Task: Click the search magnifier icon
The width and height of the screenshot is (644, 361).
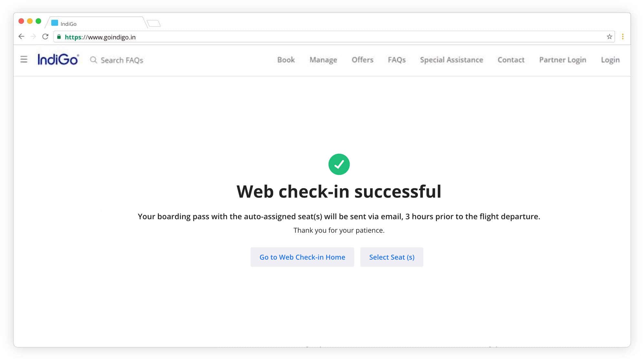Action: pyautogui.click(x=93, y=60)
